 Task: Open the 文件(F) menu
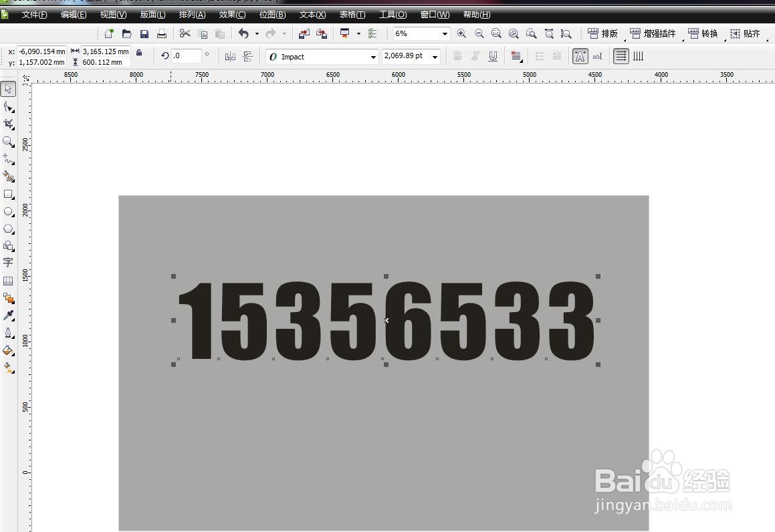click(34, 15)
